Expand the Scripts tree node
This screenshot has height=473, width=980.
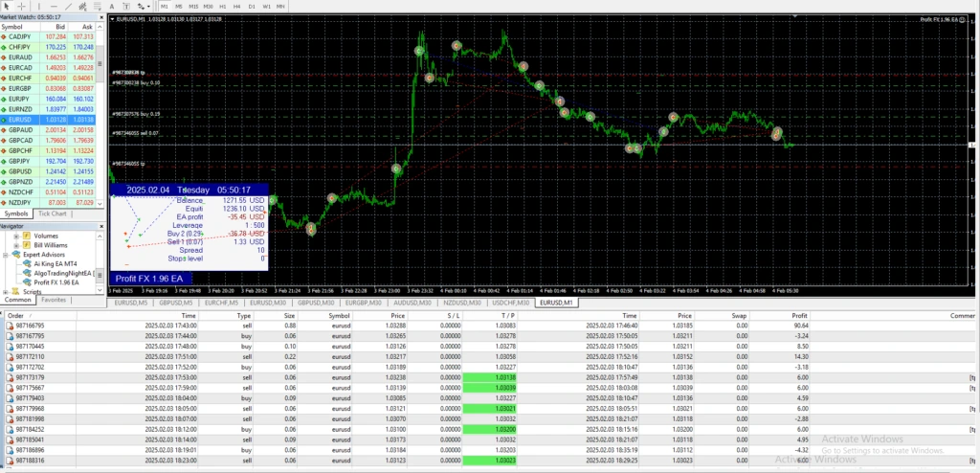5,291
